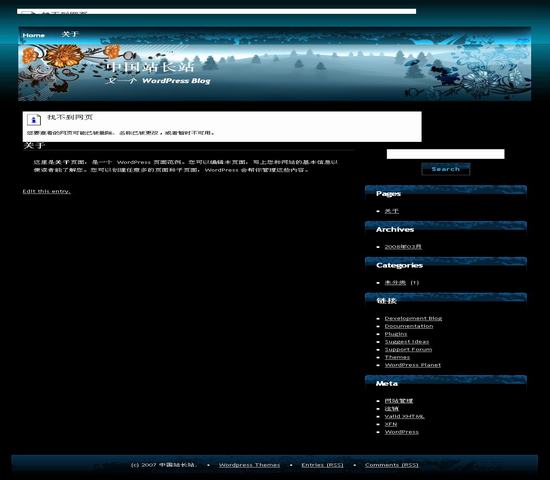Image resolution: width=550 pixels, height=480 pixels.
Task: Open the Plugins link
Action: pos(396,334)
